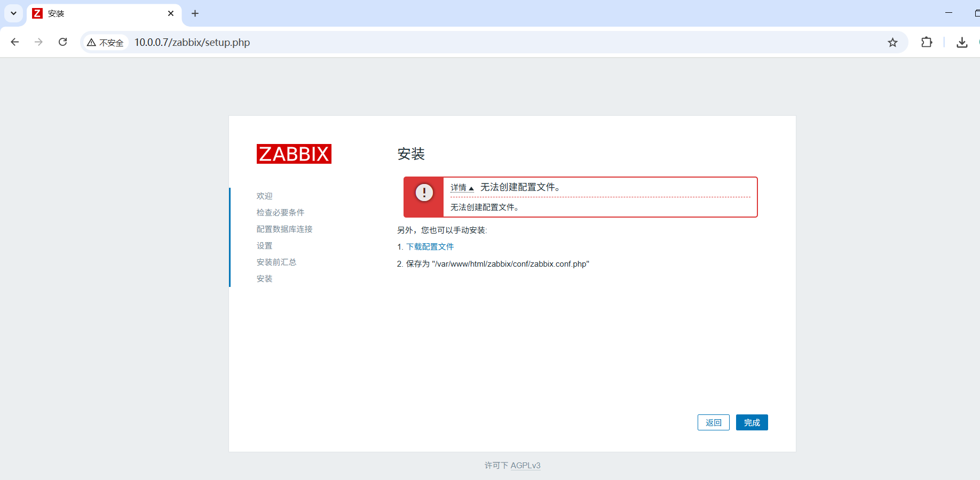Click the 完成 button

point(752,422)
